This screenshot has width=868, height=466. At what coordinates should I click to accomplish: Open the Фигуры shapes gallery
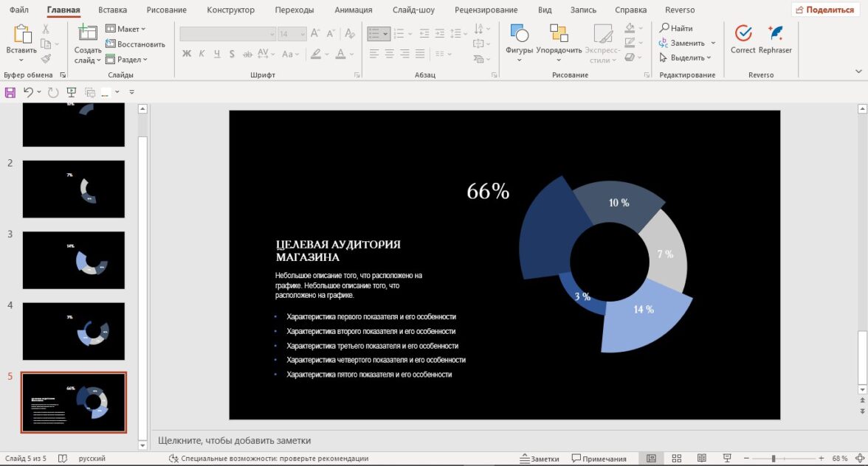click(519, 42)
